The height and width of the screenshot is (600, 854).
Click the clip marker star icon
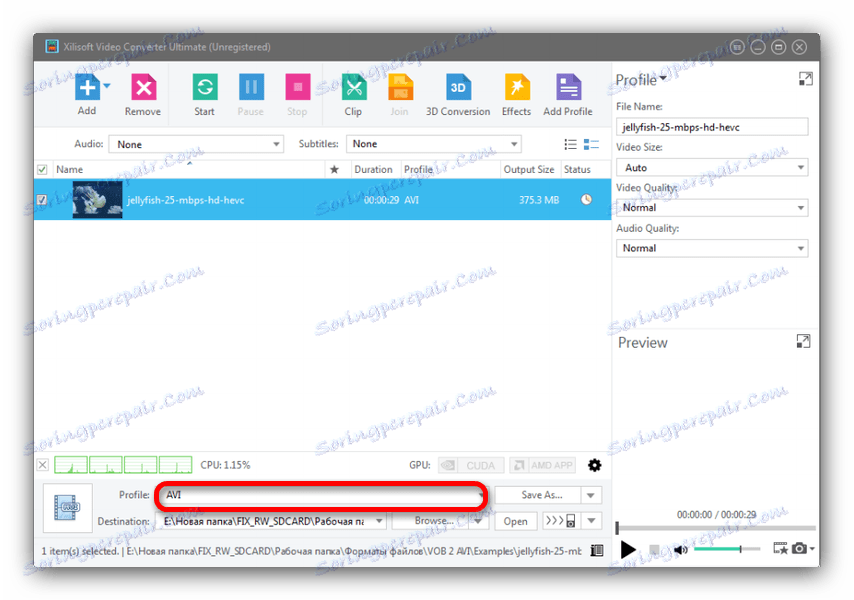tap(780, 548)
